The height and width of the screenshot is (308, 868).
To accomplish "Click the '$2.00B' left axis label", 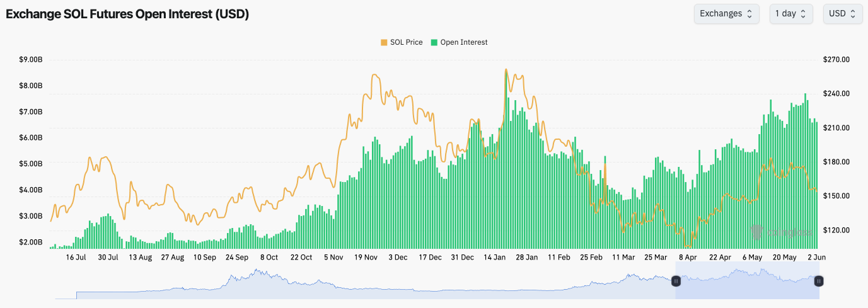I will tap(31, 242).
